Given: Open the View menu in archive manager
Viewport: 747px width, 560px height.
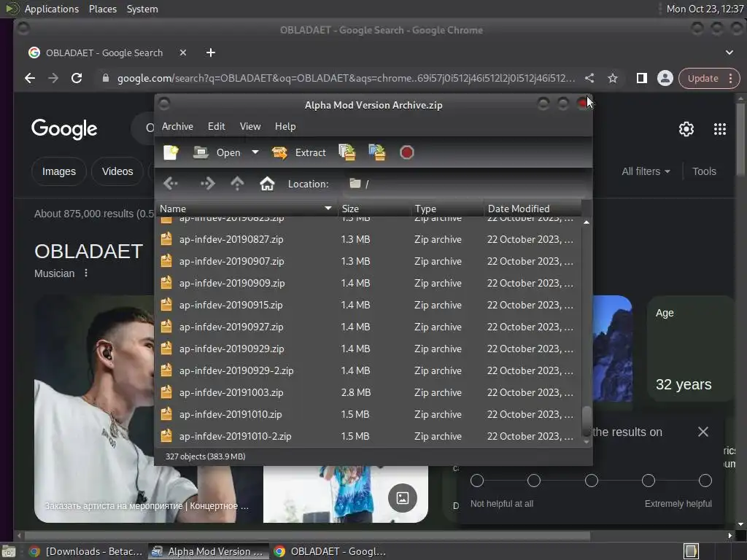Looking at the screenshot, I should [250, 126].
